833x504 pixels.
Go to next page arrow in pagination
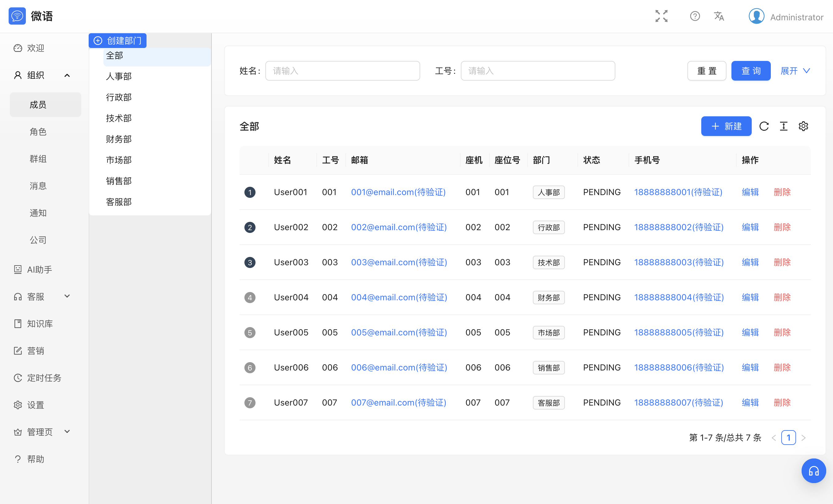pyautogui.click(x=803, y=438)
